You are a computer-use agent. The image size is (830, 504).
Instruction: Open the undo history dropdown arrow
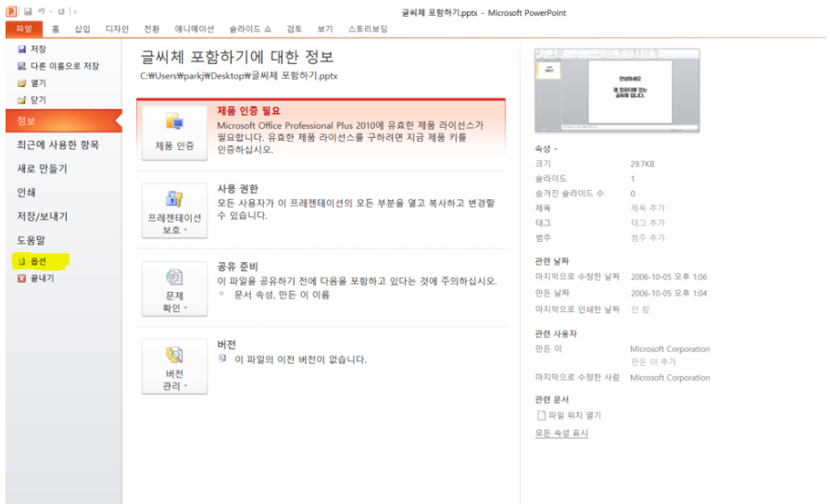(x=50, y=12)
